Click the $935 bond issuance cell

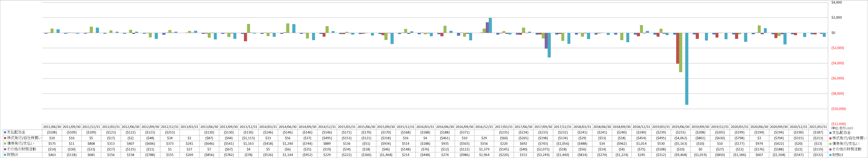click(x=445, y=144)
